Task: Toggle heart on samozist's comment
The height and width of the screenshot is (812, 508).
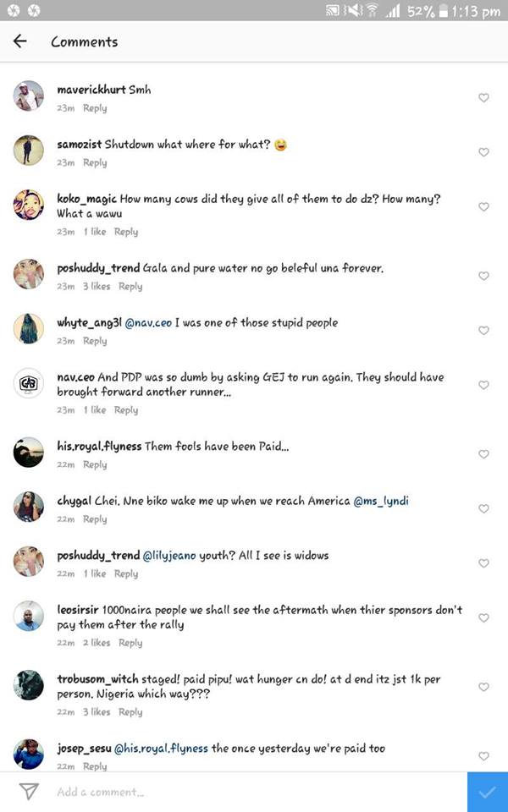Action: click(483, 152)
